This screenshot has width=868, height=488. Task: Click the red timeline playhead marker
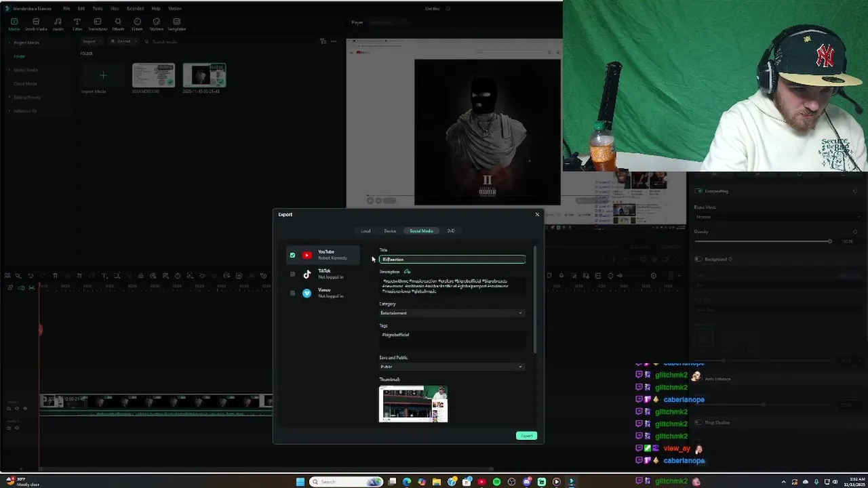tap(39, 329)
